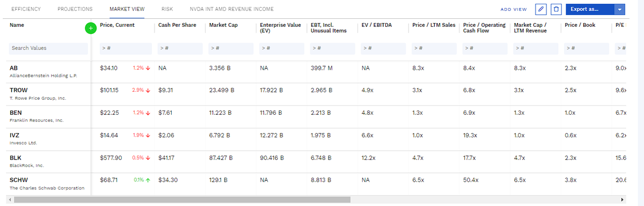This screenshot has height=206, width=644.
Task: Sort by Price, Current column header
Action: click(x=117, y=25)
